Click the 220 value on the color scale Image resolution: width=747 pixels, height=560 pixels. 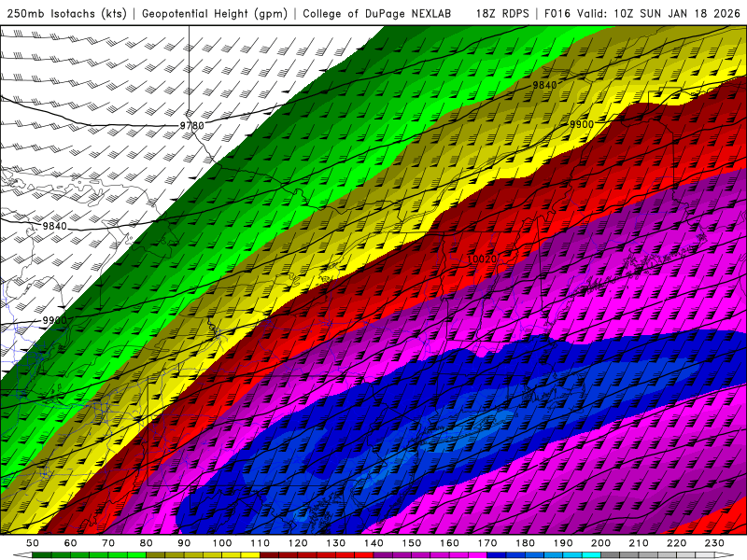point(676,543)
